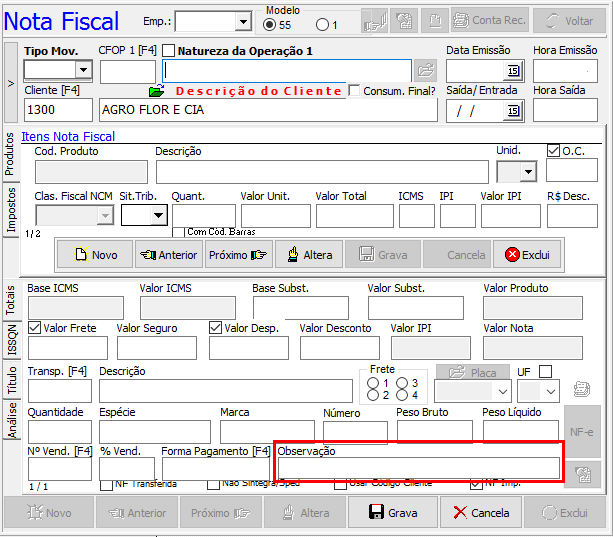Click Novo item button with page icon
Viewport: 613px width, 537px height.
pos(93,255)
